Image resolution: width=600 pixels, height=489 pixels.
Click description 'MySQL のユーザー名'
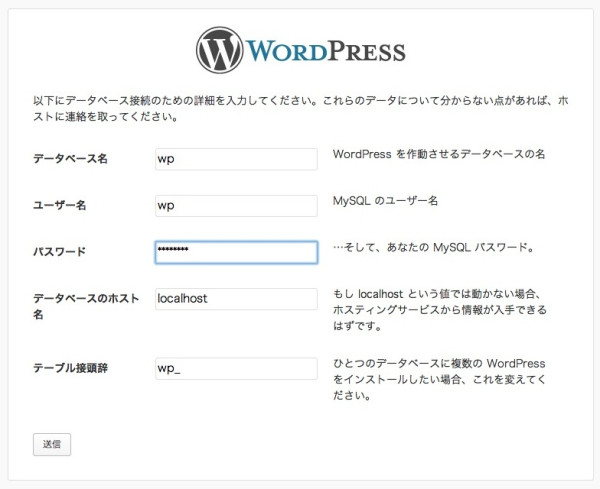[x=385, y=201]
